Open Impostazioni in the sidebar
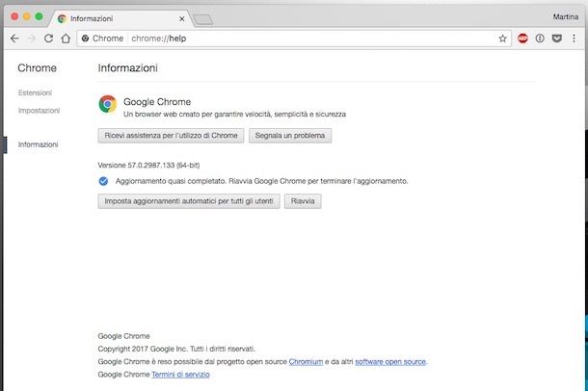 [39, 111]
